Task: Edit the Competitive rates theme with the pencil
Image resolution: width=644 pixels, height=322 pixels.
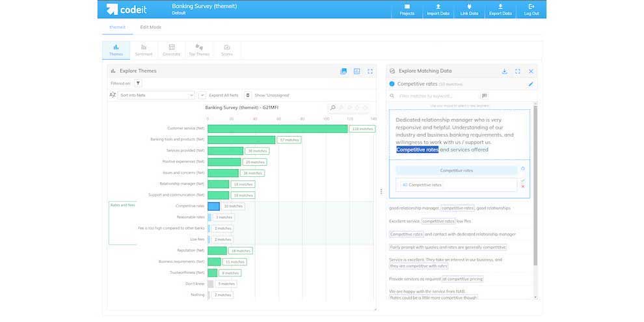Action: click(530, 84)
